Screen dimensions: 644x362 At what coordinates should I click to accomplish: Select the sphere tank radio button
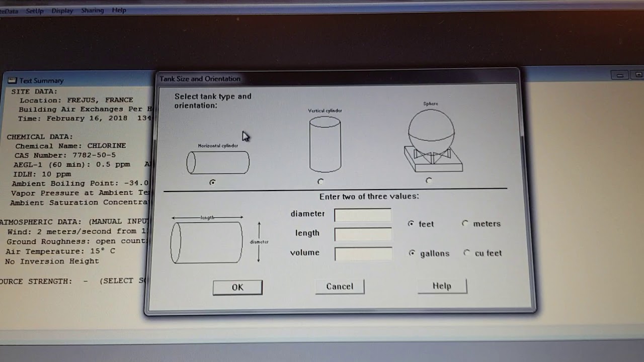(429, 180)
